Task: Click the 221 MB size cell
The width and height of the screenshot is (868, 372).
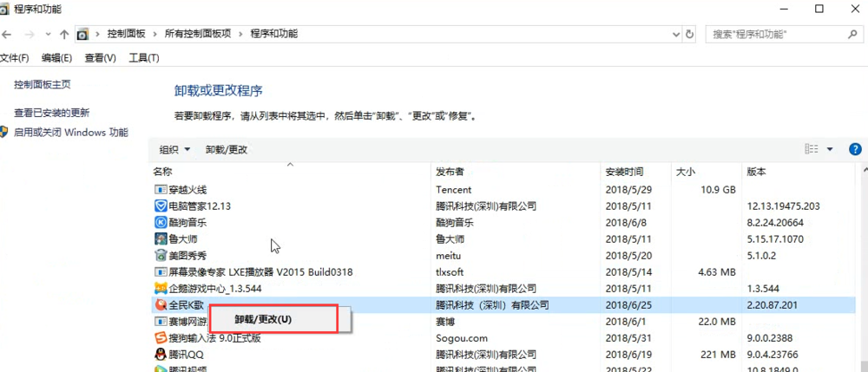Action: coord(719,355)
